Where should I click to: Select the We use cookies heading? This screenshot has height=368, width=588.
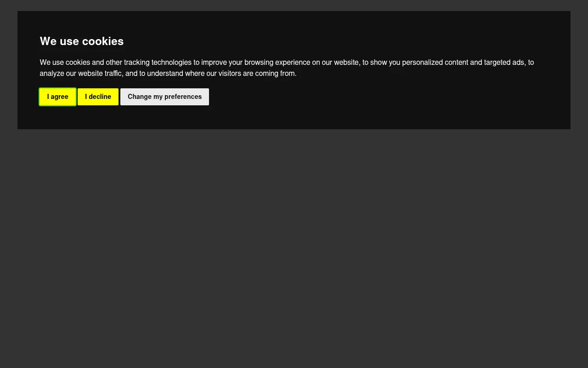pyautogui.click(x=82, y=41)
